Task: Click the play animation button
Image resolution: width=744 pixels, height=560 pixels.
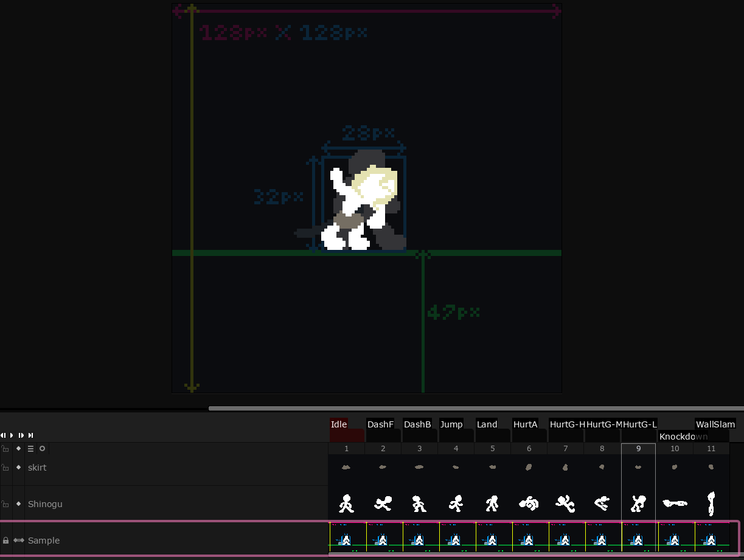Action: click(11, 435)
